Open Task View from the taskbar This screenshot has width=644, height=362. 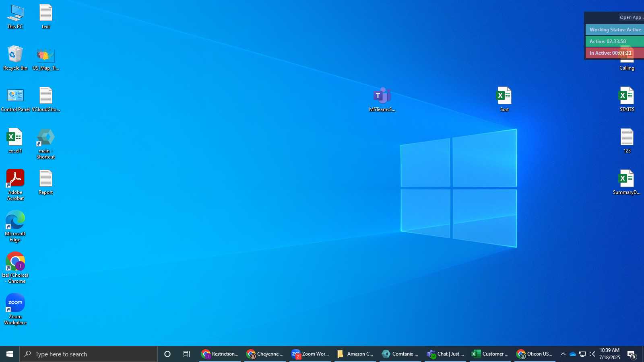coord(187,354)
